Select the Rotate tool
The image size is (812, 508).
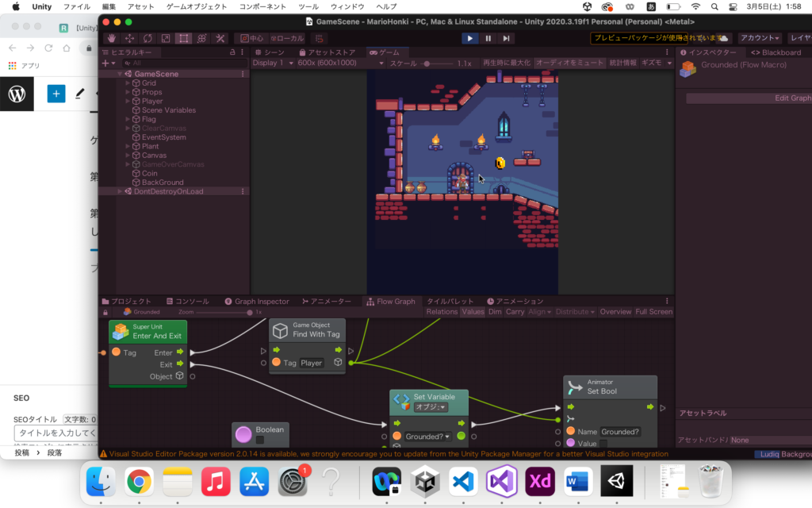click(x=147, y=38)
